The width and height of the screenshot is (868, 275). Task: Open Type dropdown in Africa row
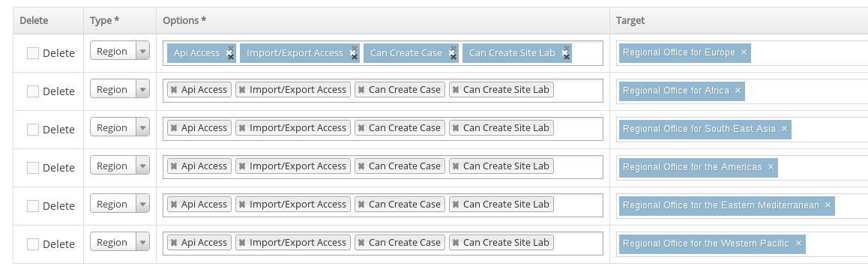tap(120, 90)
